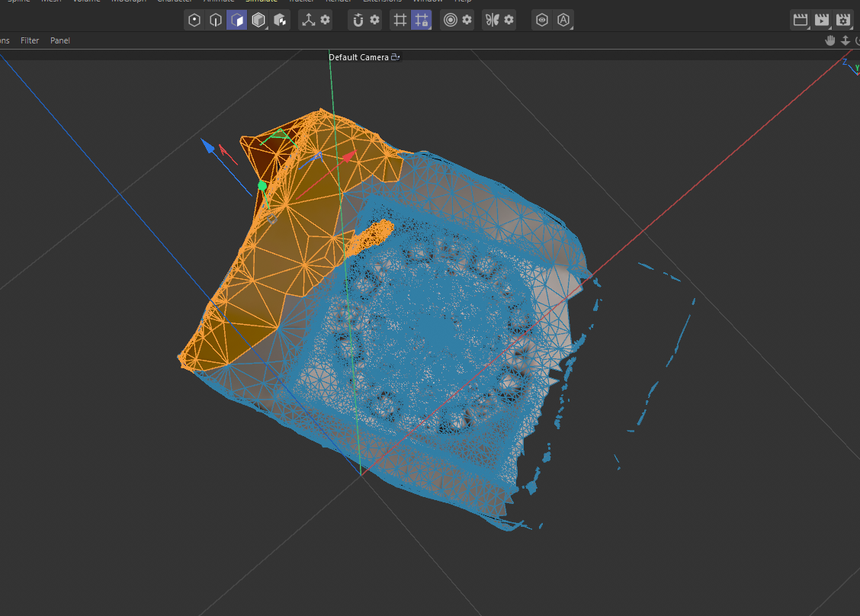
Task: Click the Snapping magnet icon
Action: tap(358, 20)
